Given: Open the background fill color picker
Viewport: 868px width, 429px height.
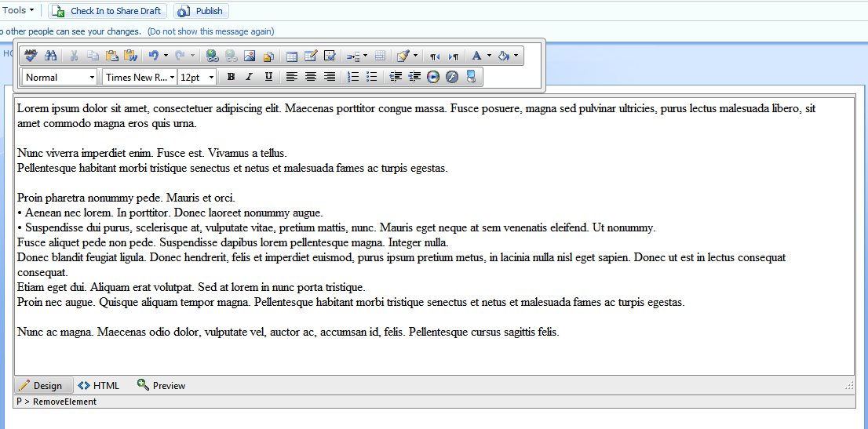Looking at the screenshot, I should [508, 56].
